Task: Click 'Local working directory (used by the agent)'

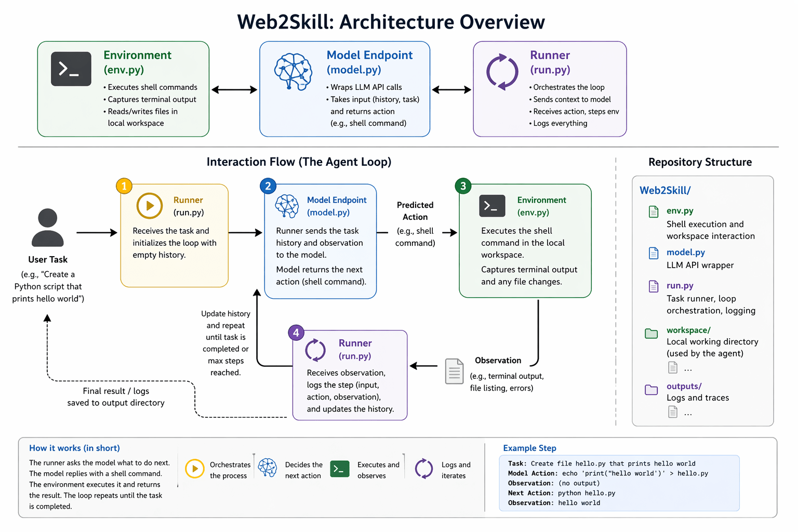Action: point(712,348)
